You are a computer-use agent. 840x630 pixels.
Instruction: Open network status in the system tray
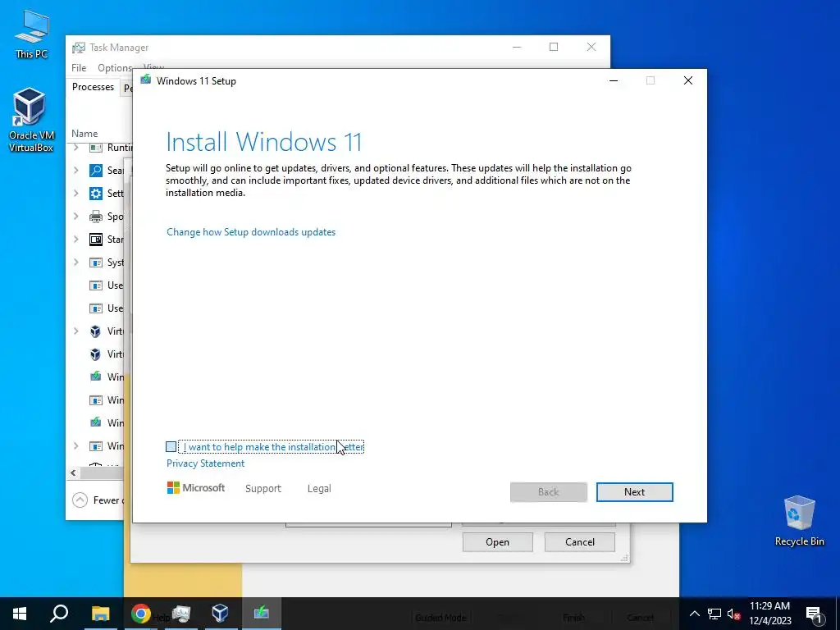714,614
